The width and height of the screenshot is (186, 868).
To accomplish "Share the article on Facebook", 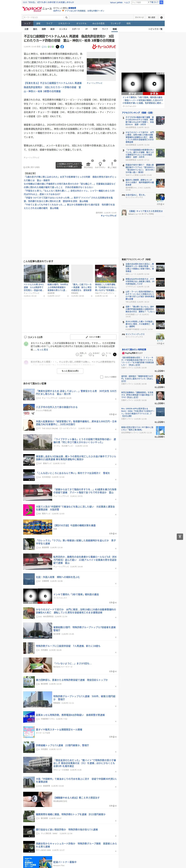I will tap(62, 47).
